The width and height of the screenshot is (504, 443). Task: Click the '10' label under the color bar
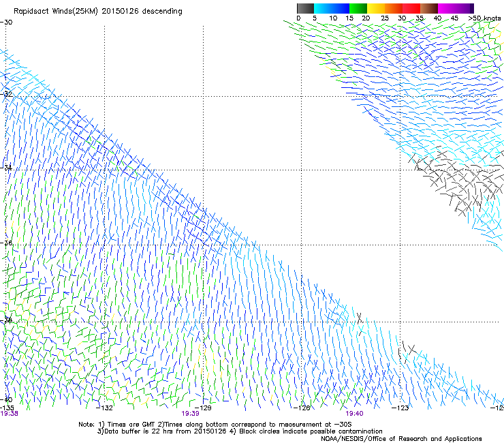click(333, 18)
